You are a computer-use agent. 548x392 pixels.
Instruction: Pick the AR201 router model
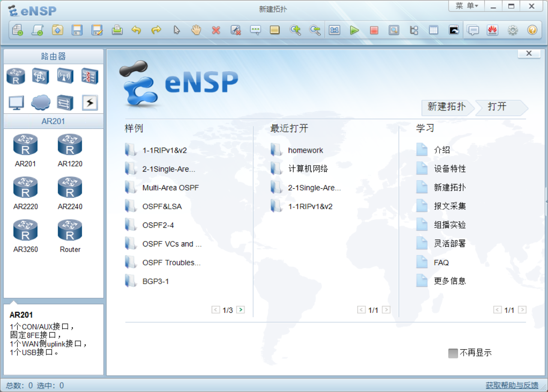(x=25, y=150)
